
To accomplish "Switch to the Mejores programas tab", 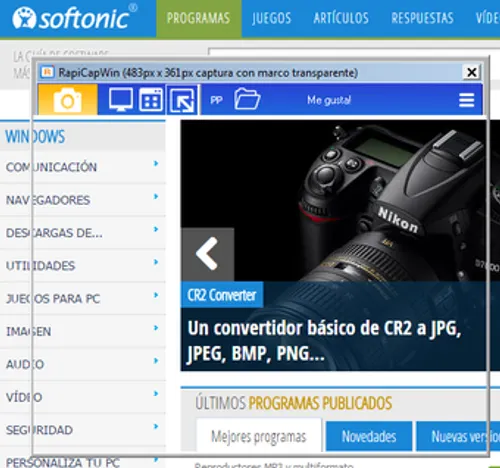I will coord(259,436).
